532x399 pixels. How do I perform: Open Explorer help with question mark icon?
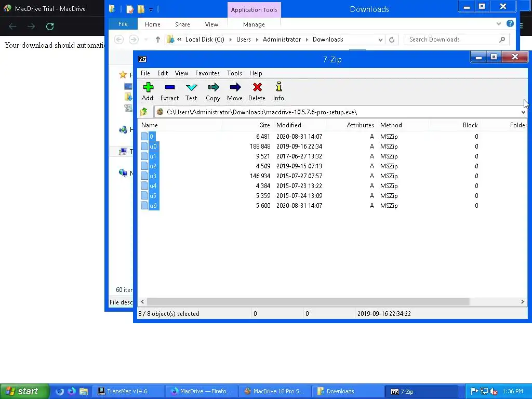(x=510, y=23)
